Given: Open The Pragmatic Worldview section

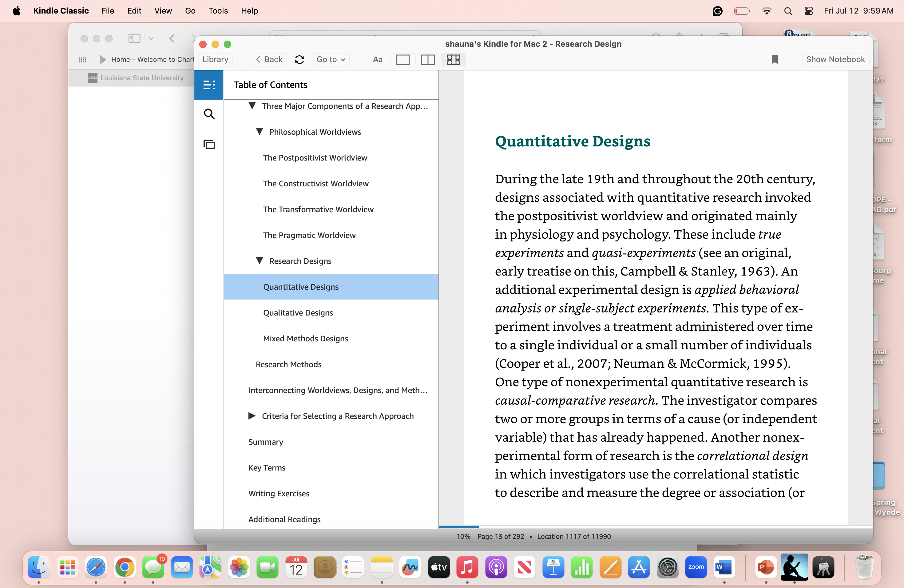Looking at the screenshot, I should (x=309, y=235).
